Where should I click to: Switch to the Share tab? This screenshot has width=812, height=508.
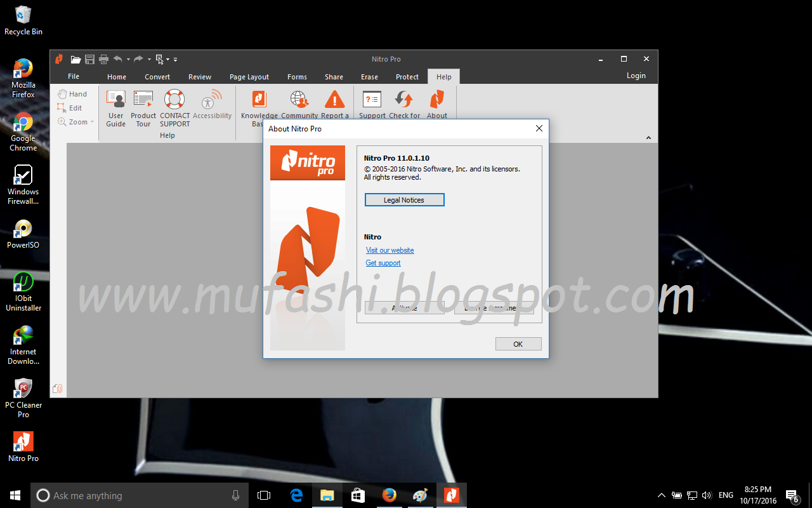tap(334, 77)
